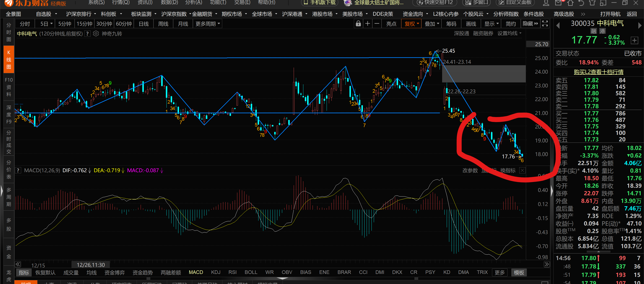
Task: Click the MACD help question mark icon
Action: tap(18, 170)
